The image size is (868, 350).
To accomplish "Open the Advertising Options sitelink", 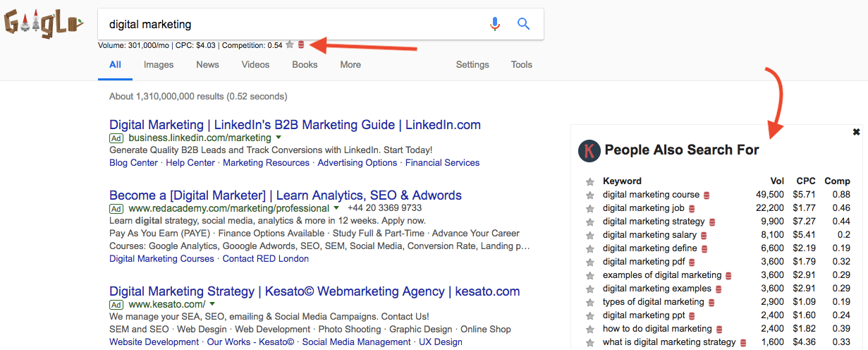I will pyautogui.click(x=357, y=163).
